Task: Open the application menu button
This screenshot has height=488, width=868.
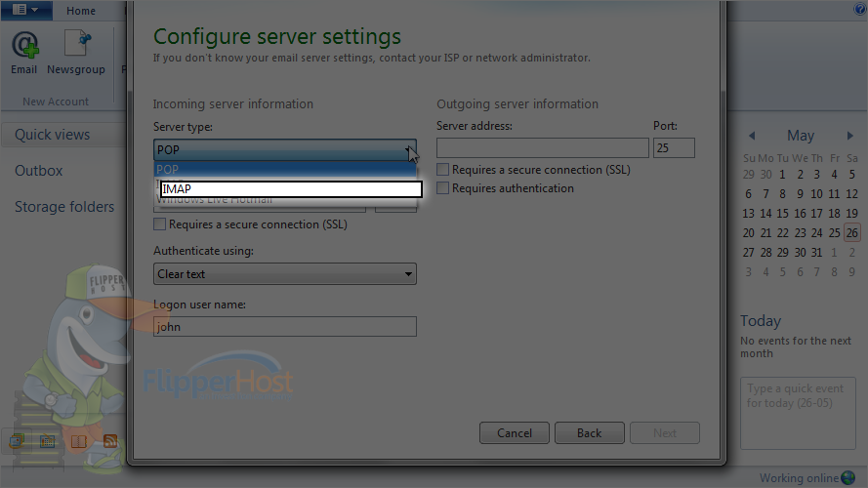Action: point(26,10)
